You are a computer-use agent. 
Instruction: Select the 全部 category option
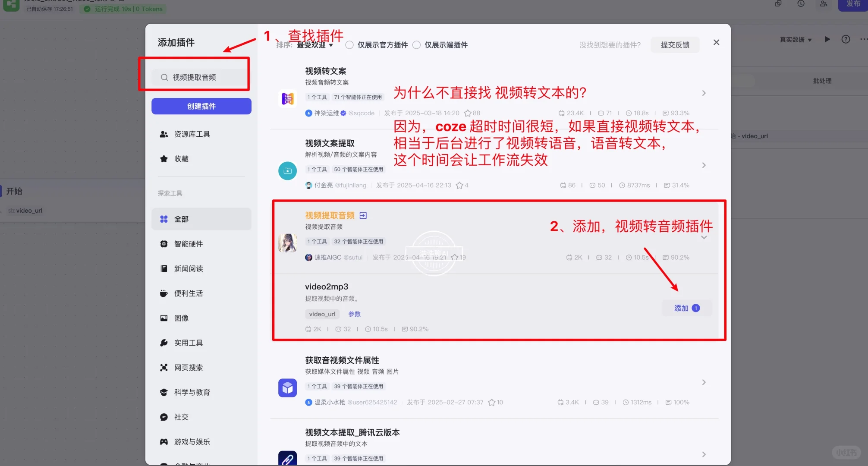[x=181, y=219]
